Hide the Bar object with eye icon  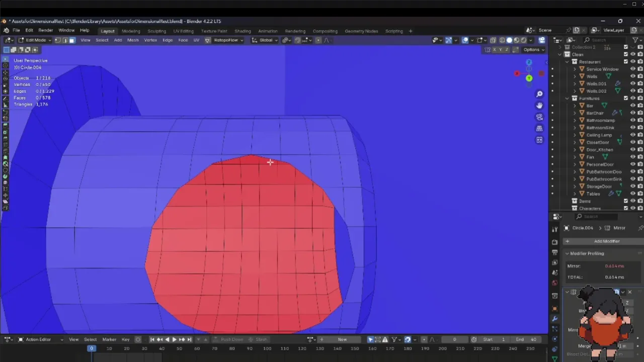click(633, 106)
